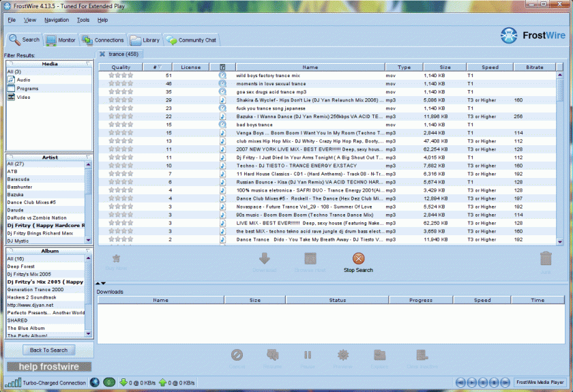Viewport: 573px width, 392px height.
Task: Open the Community Chat tab
Action: (191, 40)
